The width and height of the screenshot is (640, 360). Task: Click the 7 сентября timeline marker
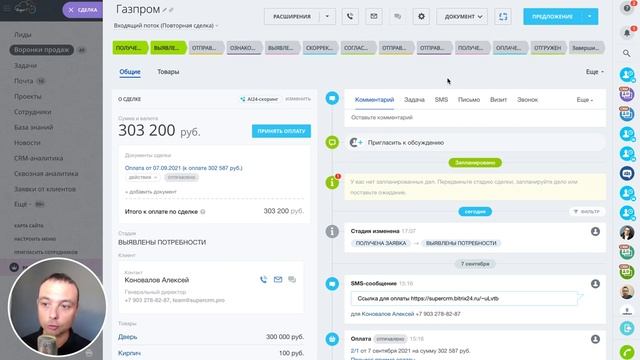pos(475,264)
